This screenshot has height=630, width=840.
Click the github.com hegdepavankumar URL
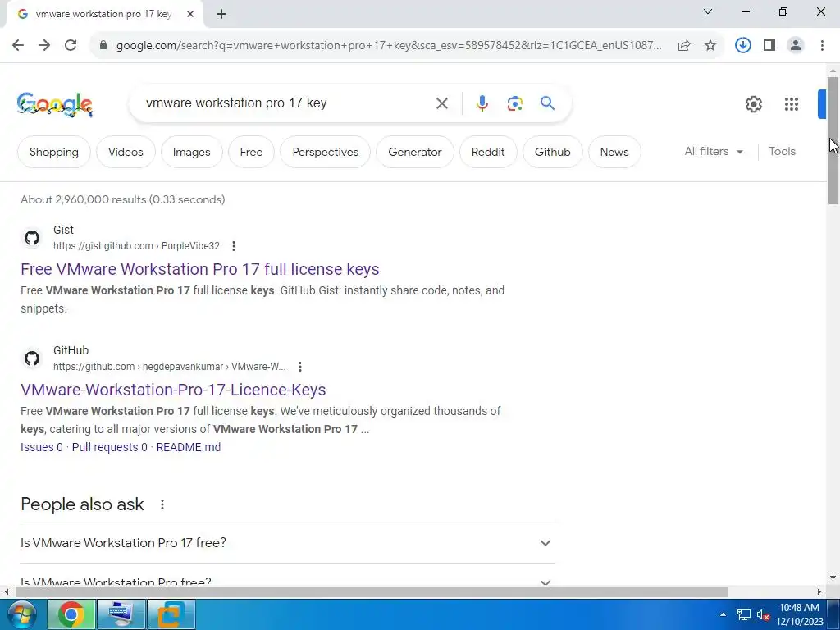tap(169, 367)
